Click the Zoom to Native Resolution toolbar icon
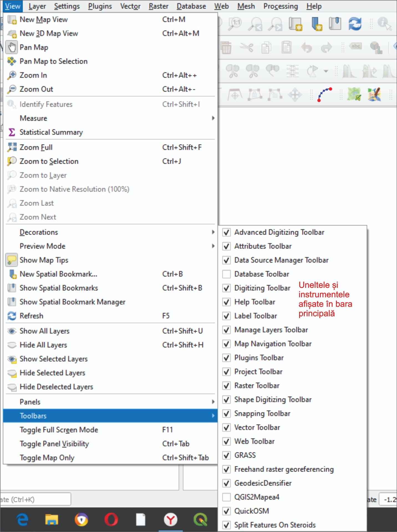 [235, 24]
